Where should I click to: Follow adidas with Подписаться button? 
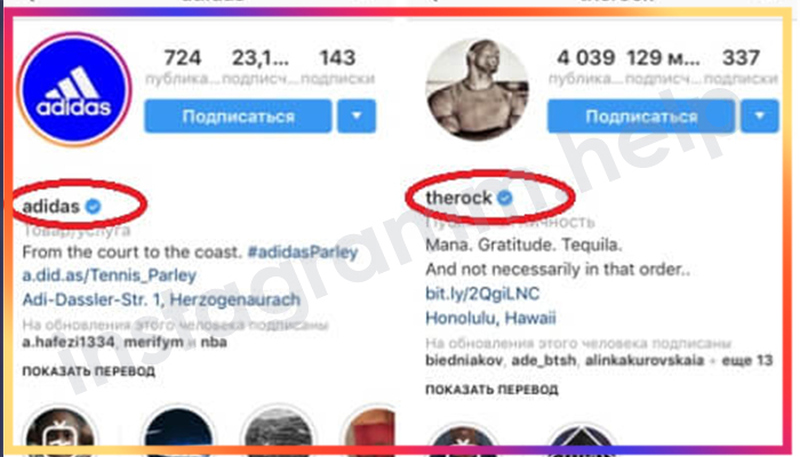[238, 116]
